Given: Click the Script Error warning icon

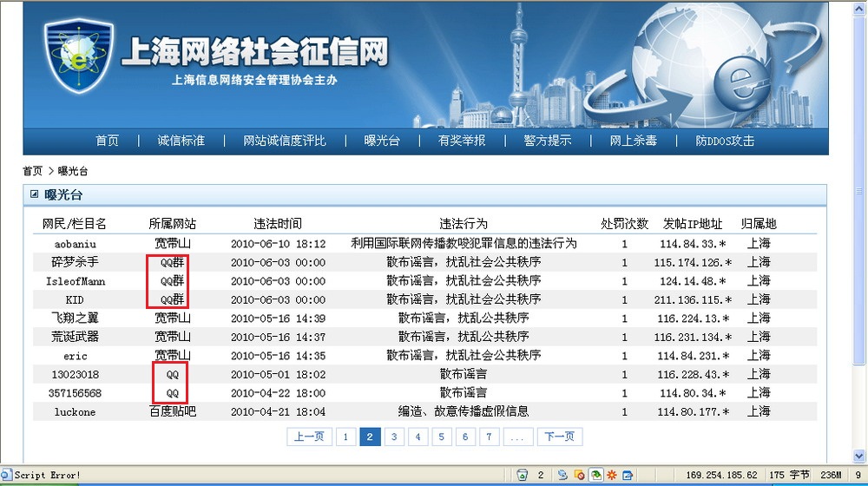Looking at the screenshot, I should tap(7, 475).
